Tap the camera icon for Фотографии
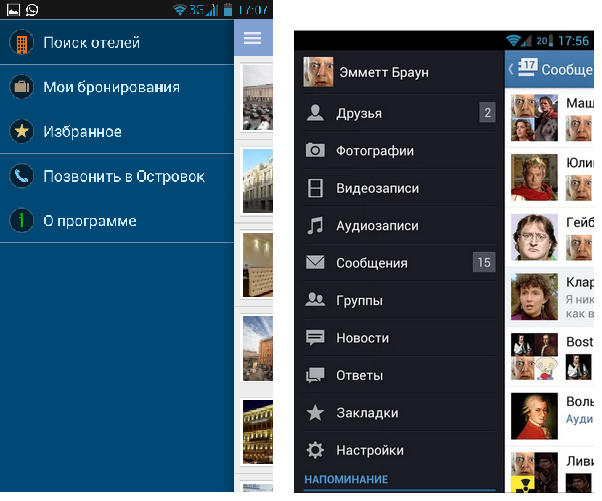The image size is (602, 501). point(315,150)
